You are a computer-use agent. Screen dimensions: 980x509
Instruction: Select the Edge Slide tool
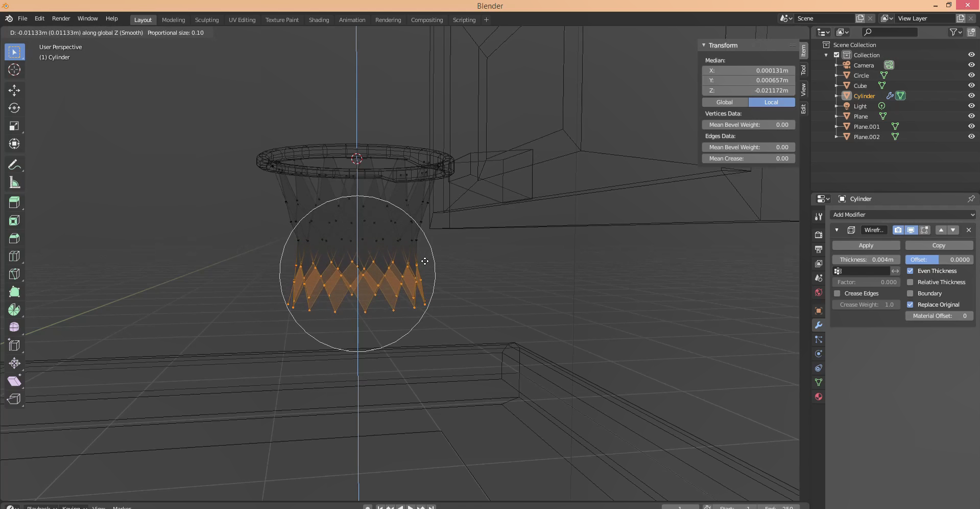click(14, 345)
